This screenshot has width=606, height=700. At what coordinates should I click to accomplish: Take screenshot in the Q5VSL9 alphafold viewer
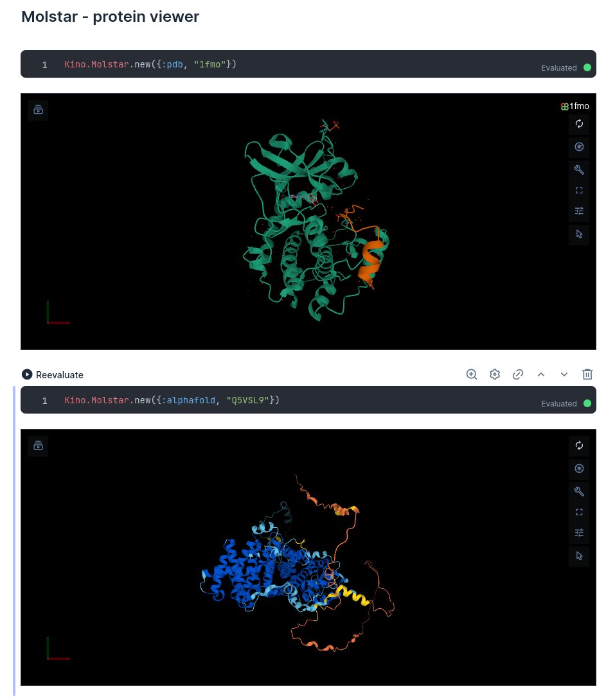pos(579,468)
